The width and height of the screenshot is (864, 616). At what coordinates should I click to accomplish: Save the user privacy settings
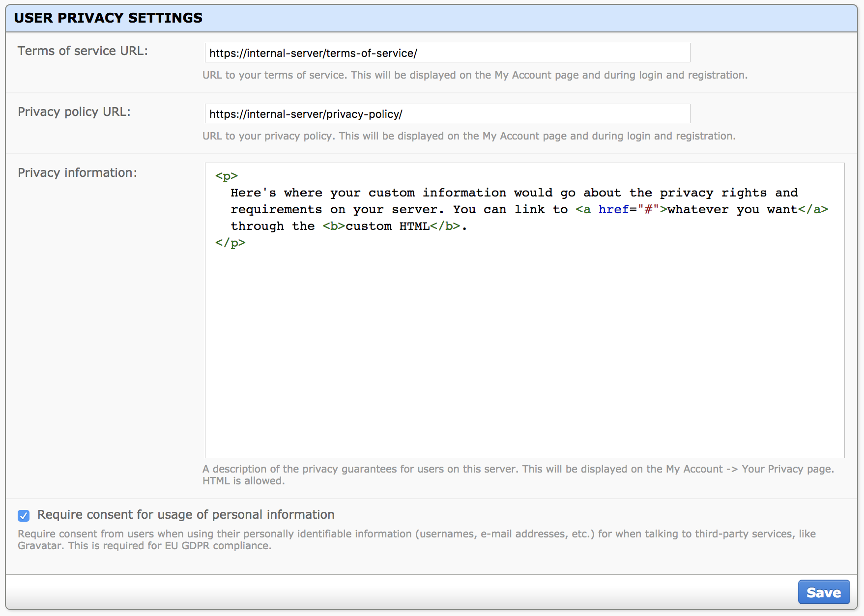click(824, 592)
